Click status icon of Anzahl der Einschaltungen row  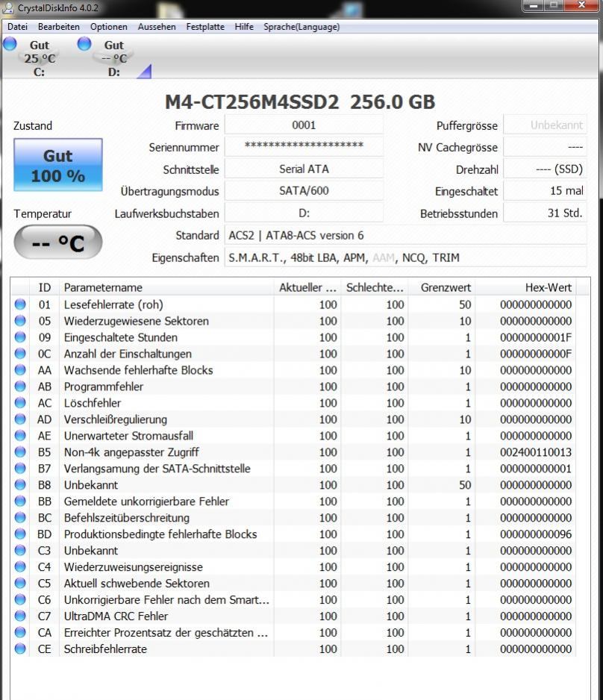(20, 353)
